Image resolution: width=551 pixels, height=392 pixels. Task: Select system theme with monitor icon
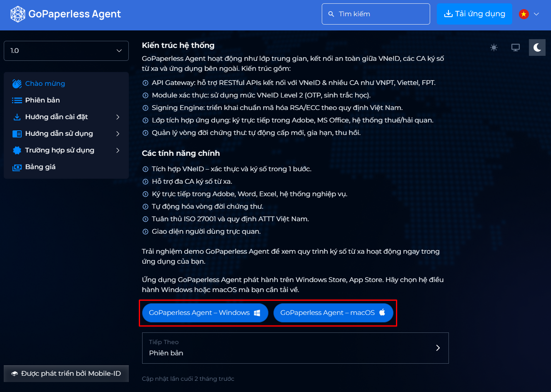pyautogui.click(x=516, y=47)
